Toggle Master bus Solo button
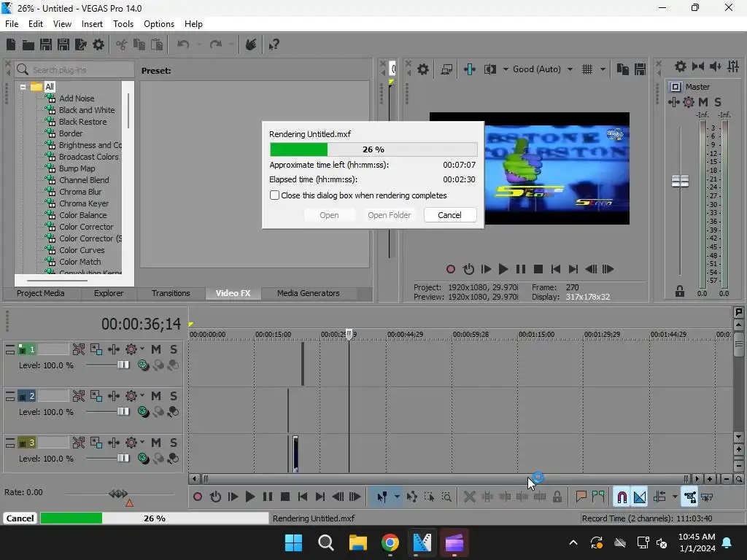747x560 pixels. [x=718, y=102]
